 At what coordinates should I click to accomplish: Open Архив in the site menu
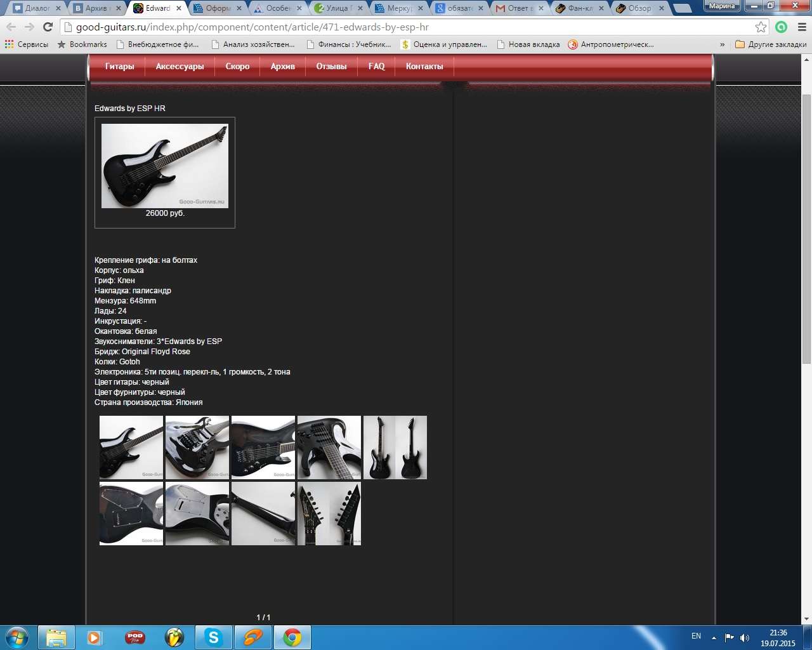283,66
